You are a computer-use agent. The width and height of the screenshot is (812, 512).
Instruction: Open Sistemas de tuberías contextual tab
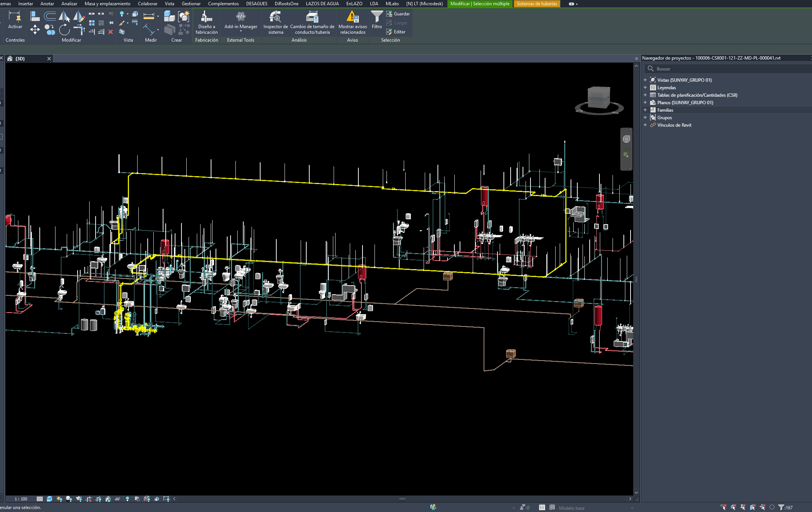point(537,4)
